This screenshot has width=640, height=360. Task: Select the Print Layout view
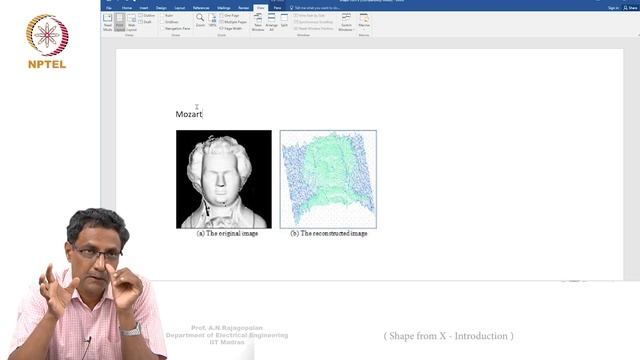point(120,22)
